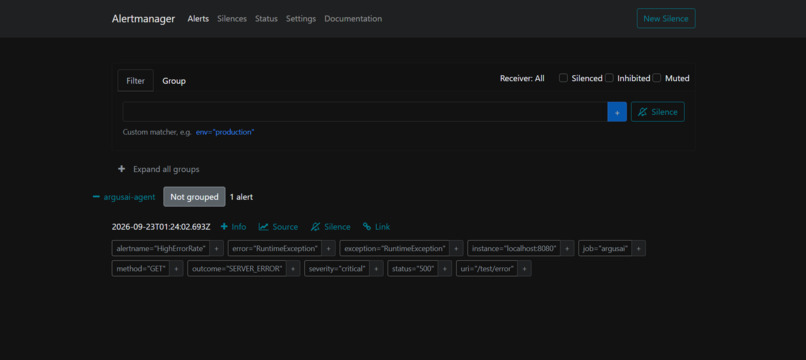
Task: Click the plus icon beside outcome="SERVER_ERROR"
Action: pyautogui.click(x=294, y=268)
